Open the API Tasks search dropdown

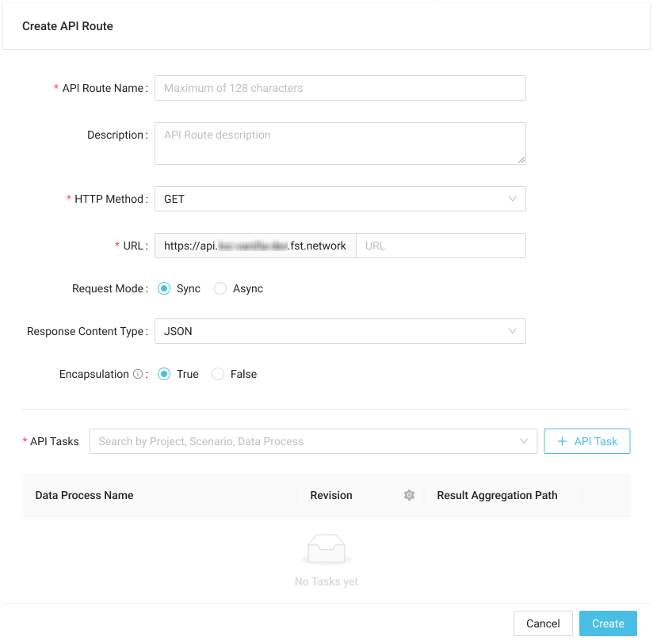pos(313,441)
